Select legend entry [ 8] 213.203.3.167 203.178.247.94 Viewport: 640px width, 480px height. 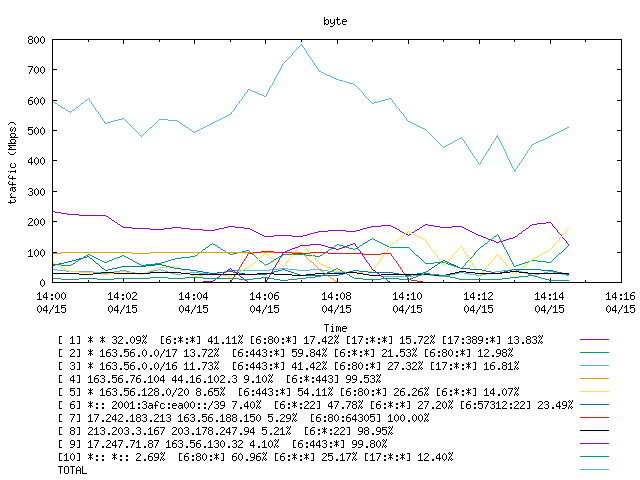225,431
